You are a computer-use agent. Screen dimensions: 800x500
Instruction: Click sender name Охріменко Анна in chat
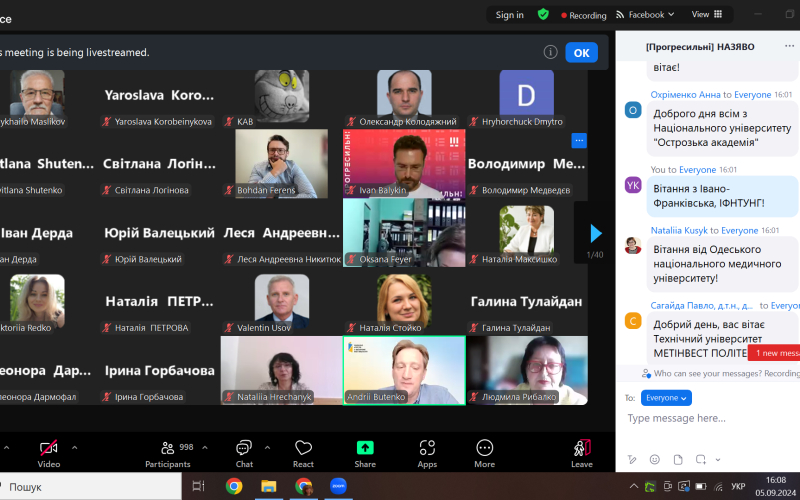point(685,94)
